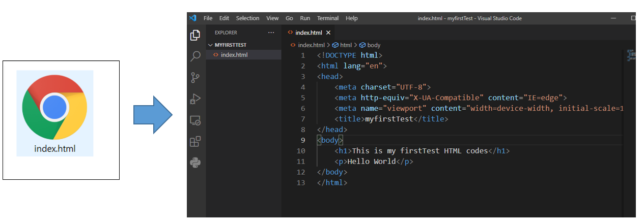Image resolution: width=644 pixels, height=223 pixels.
Task: Open the Edit menu
Action: click(224, 18)
